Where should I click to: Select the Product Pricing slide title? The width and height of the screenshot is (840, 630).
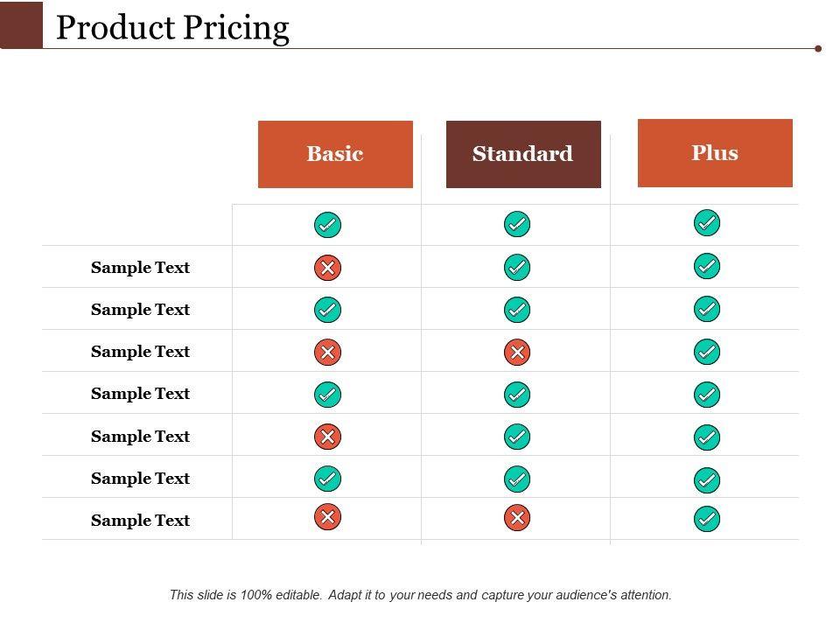click(172, 28)
